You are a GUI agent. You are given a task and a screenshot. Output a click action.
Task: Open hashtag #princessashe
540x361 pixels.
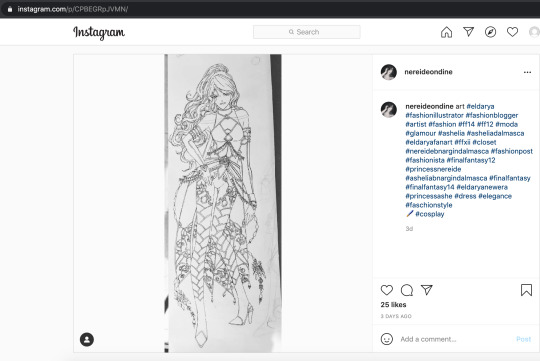pyautogui.click(x=429, y=196)
